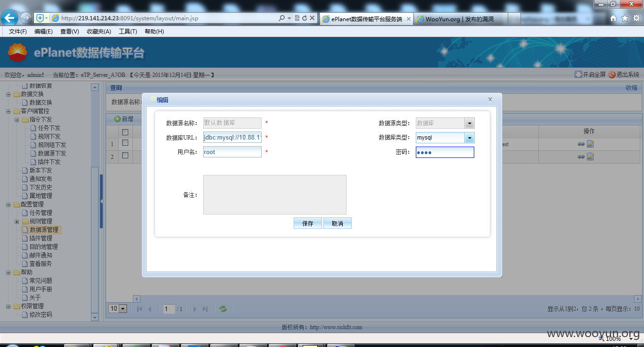This screenshot has width=644, height=347.
Task: Click ePlanet logo in header
Action: pos(17,53)
